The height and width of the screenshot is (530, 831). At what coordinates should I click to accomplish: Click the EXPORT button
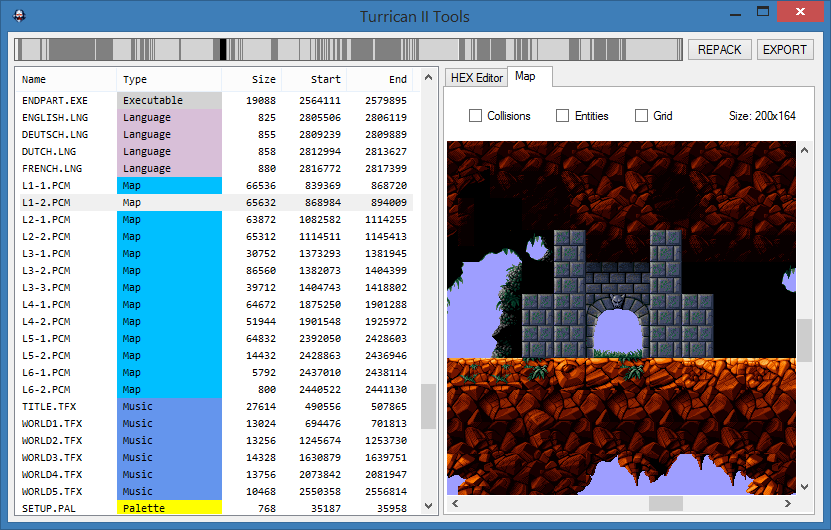pos(784,50)
